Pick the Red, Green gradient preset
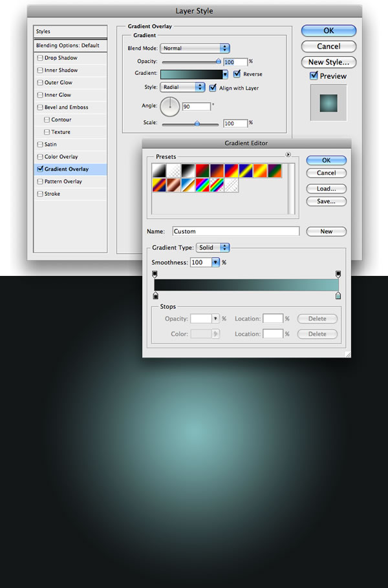The height and width of the screenshot is (588, 388). coord(202,171)
